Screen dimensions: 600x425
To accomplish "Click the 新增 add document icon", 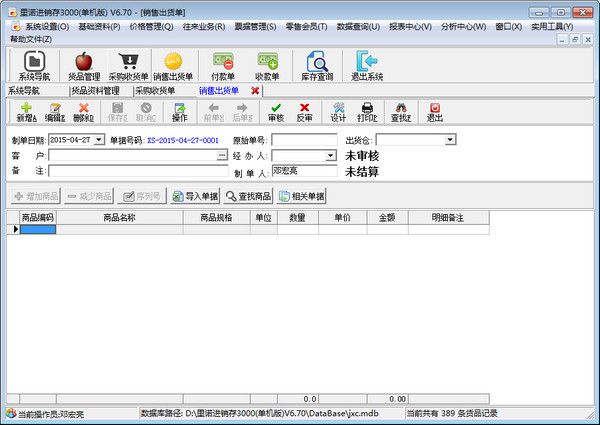I will pyautogui.click(x=26, y=112).
